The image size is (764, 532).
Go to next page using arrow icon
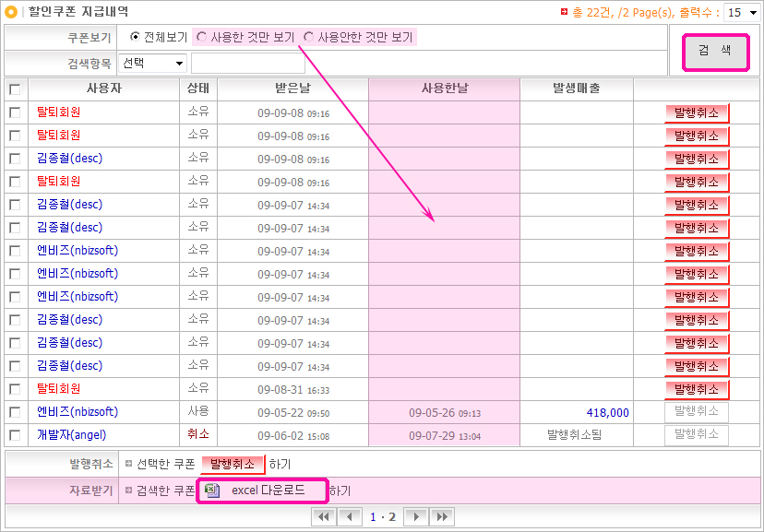coord(416,517)
